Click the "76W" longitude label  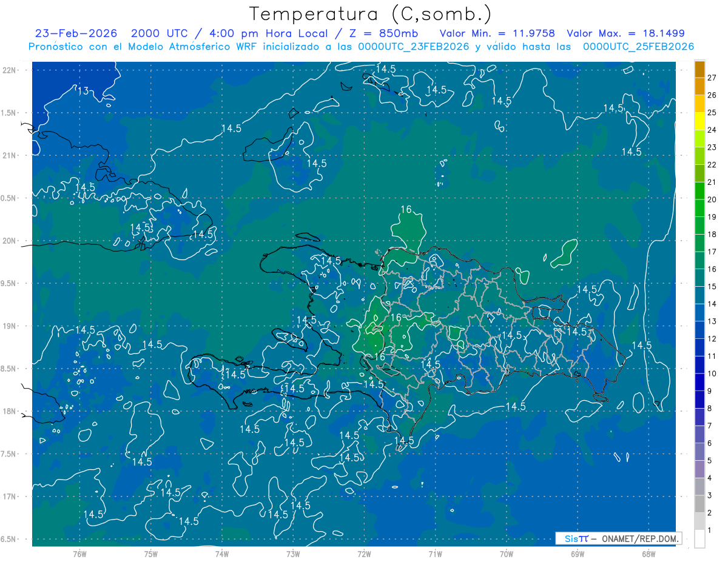coord(79,554)
